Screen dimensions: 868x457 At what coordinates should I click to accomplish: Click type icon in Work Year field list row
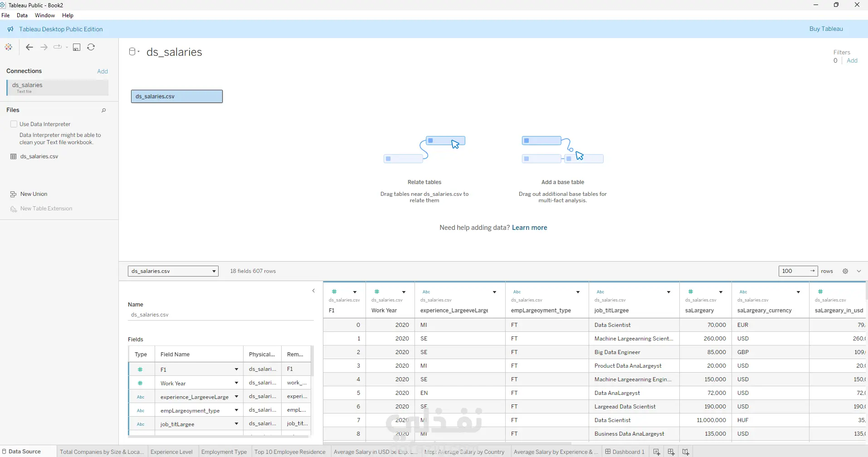click(x=141, y=383)
